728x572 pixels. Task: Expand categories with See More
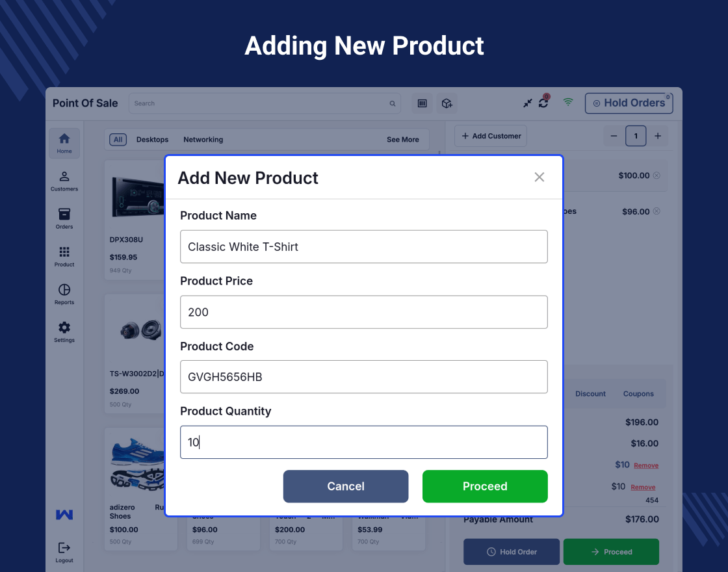[x=403, y=140]
